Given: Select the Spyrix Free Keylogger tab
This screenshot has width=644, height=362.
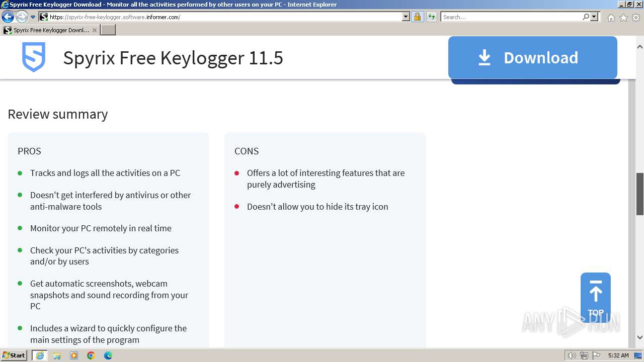Looking at the screenshot, I should 50,30.
